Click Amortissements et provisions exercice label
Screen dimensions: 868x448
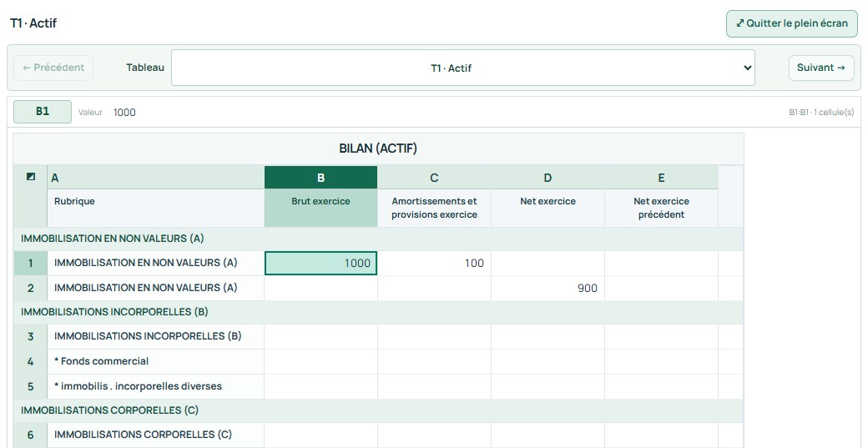click(x=435, y=208)
